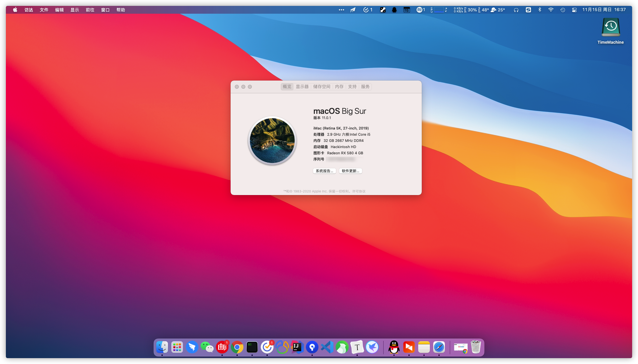Open the Terminal app in the Dock
Image resolution: width=638 pixels, height=364 pixels.
252,347
